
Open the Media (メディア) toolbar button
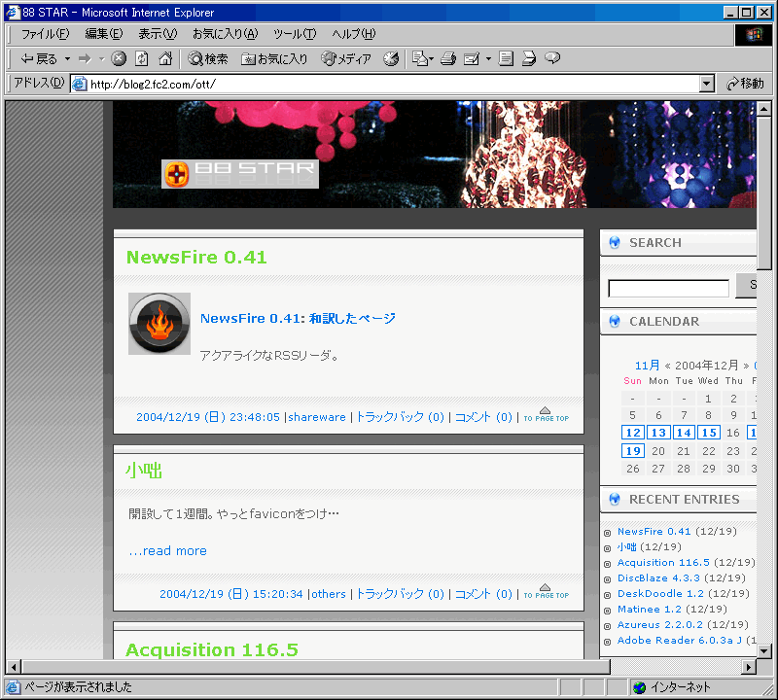[x=346, y=59]
